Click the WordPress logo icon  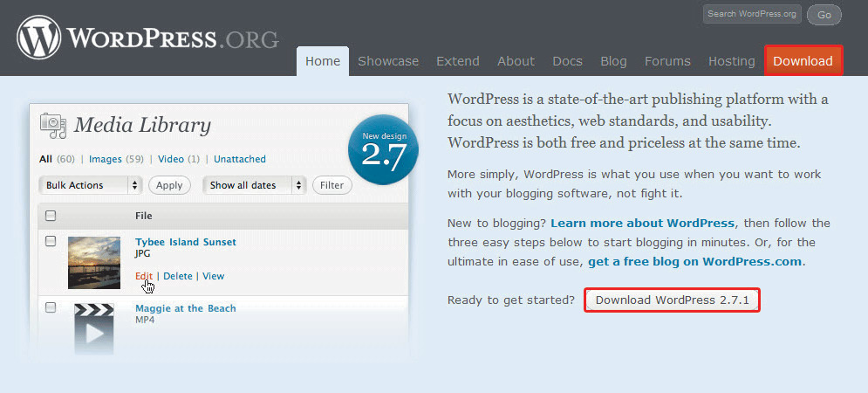[x=38, y=39]
